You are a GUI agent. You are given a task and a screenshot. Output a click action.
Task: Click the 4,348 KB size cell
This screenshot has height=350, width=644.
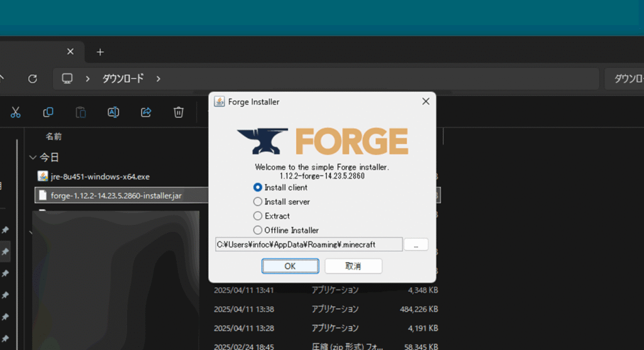click(423, 290)
